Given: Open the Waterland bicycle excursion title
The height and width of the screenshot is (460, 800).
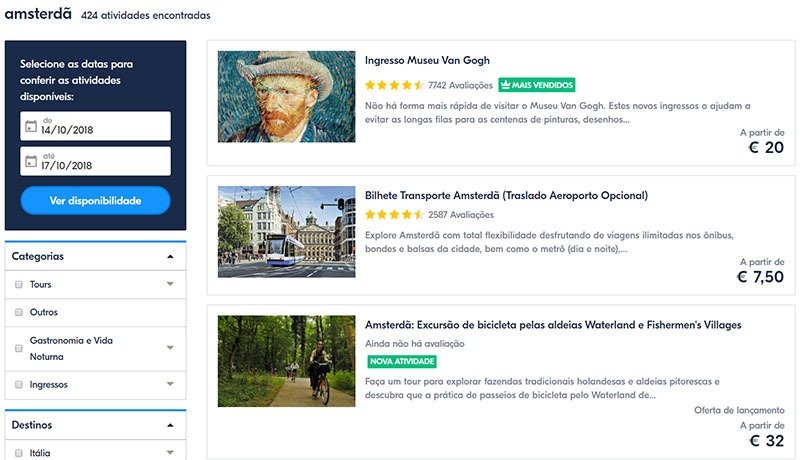Looking at the screenshot, I should (553, 325).
